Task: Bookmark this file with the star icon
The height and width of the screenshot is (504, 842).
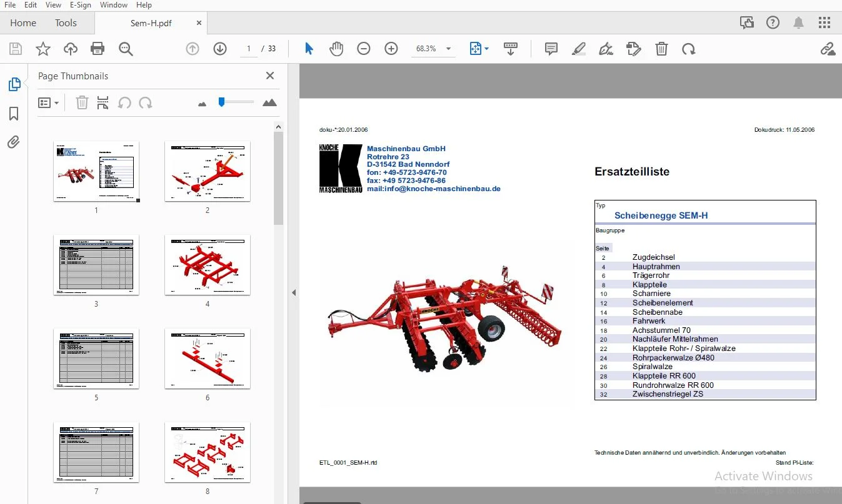Action: point(43,49)
